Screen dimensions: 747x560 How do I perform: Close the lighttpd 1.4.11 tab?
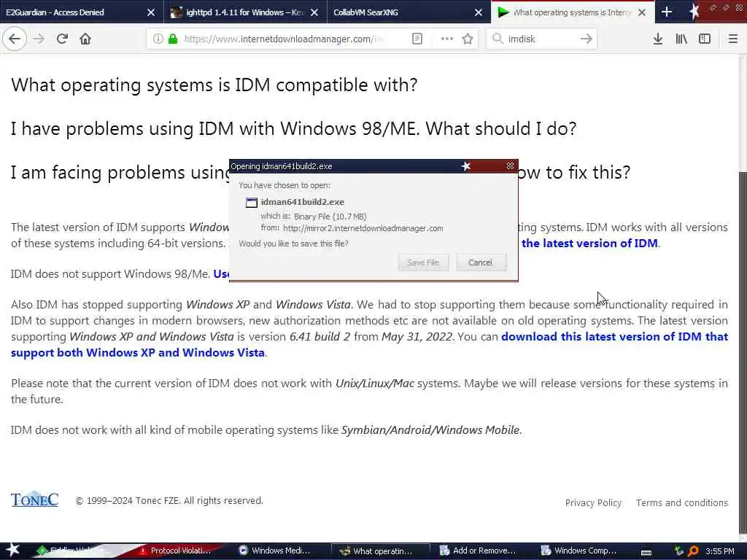[x=314, y=12]
